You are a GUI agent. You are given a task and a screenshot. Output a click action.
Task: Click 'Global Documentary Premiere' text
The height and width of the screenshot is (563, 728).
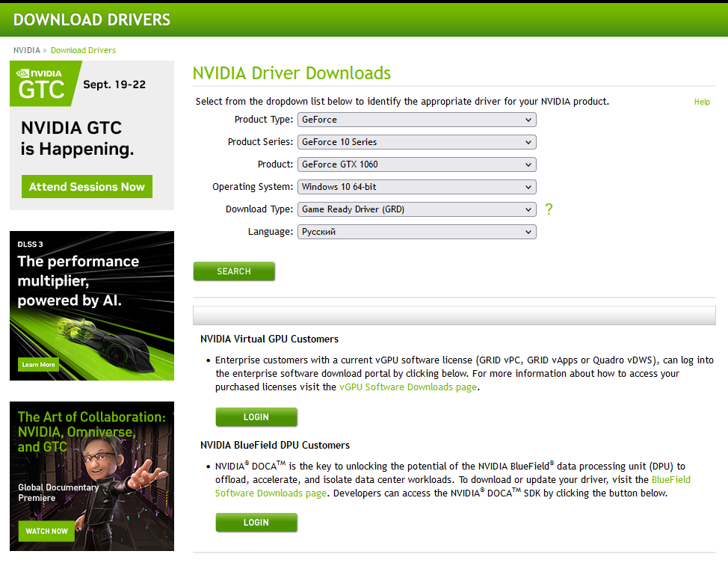click(x=58, y=493)
